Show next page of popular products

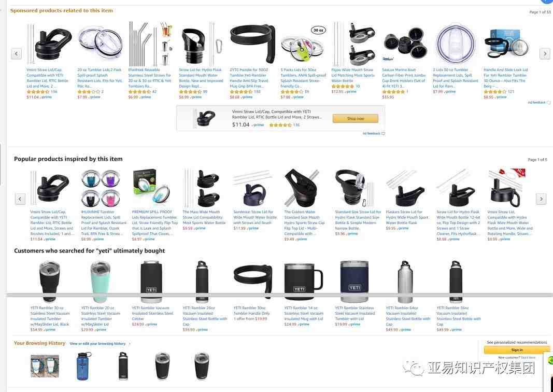pyautogui.click(x=541, y=199)
